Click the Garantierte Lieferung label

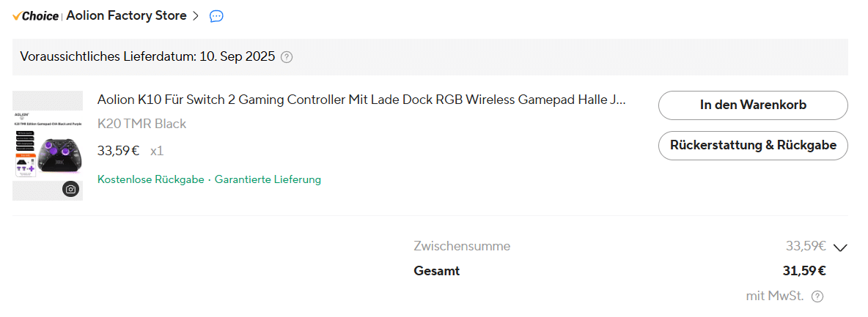pyautogui.click(x=268, y=179)
